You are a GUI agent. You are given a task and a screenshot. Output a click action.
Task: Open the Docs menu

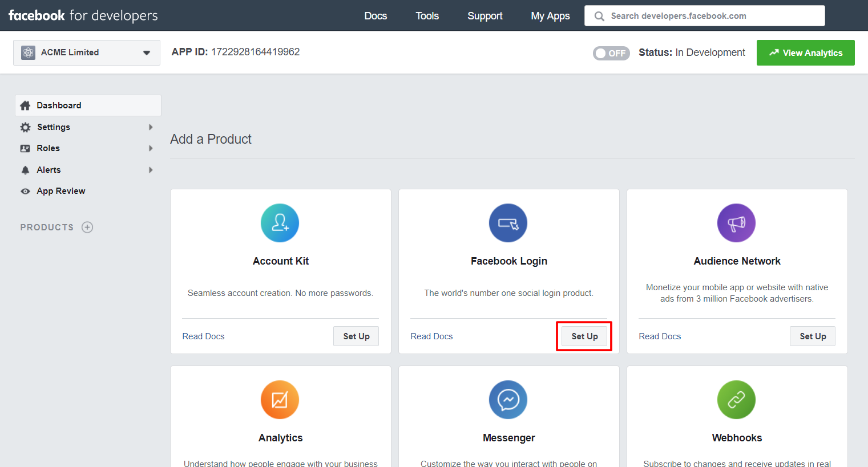coord(376,16)
